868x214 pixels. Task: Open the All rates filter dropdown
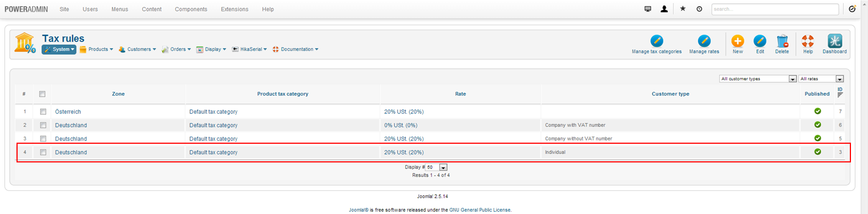[821, 79]
